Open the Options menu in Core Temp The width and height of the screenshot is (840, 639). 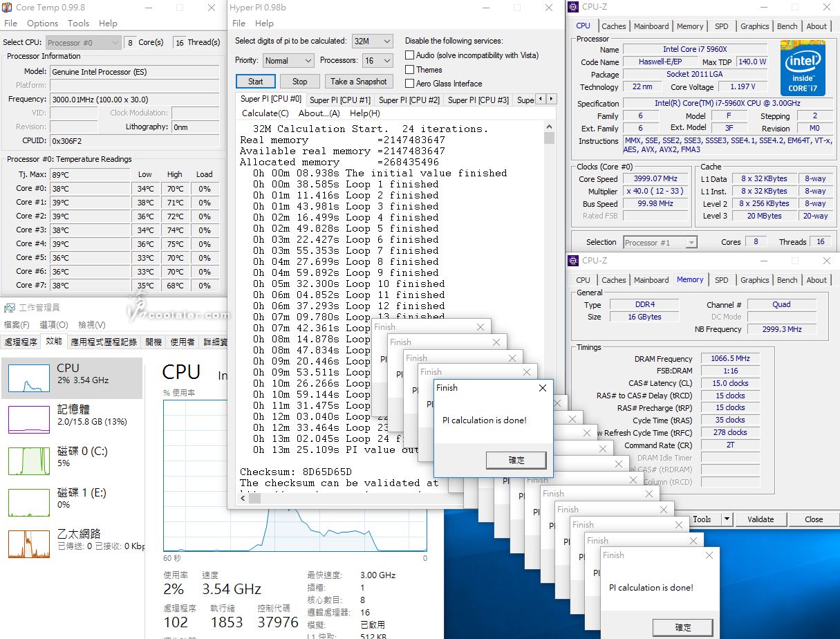(x=43, y=23)
